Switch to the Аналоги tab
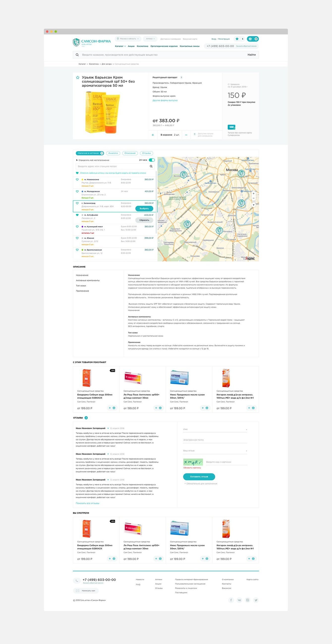This screenshot has height=644, width=332. 113,153
